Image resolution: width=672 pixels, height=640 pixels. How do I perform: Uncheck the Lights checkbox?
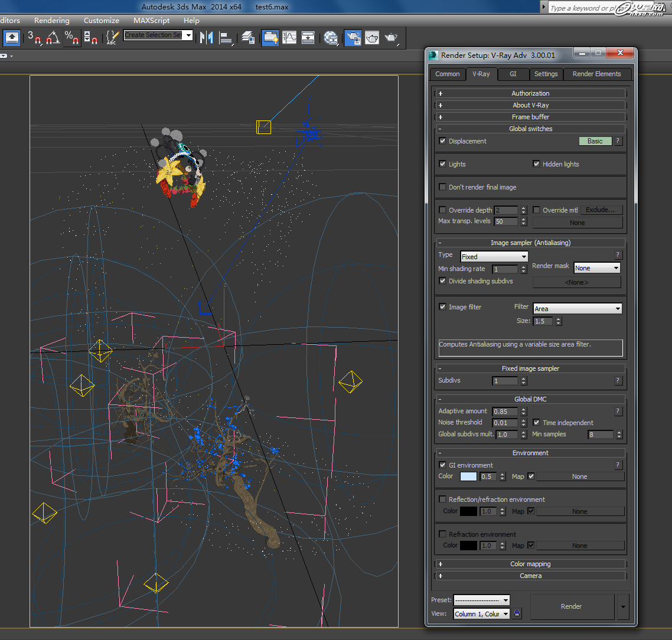442,164
